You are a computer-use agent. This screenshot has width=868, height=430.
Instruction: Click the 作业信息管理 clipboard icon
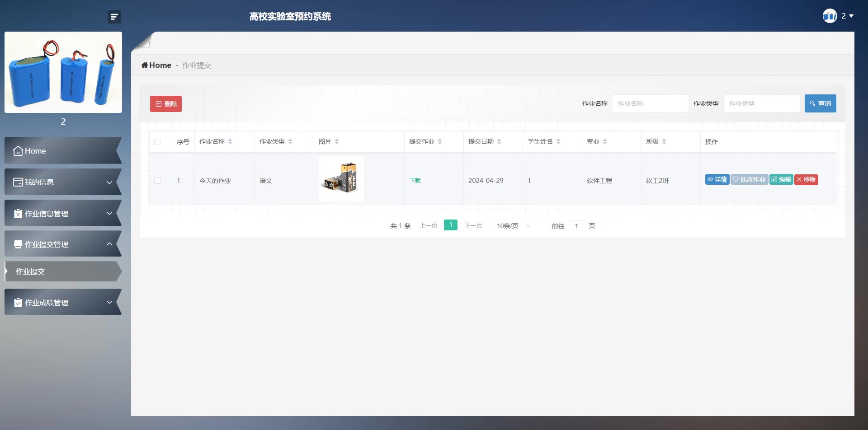click(18, 214)
